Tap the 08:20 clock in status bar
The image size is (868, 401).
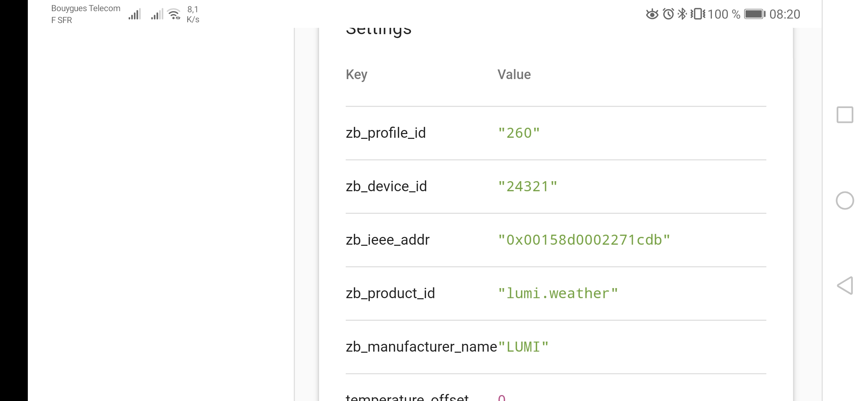pos(785,14)
